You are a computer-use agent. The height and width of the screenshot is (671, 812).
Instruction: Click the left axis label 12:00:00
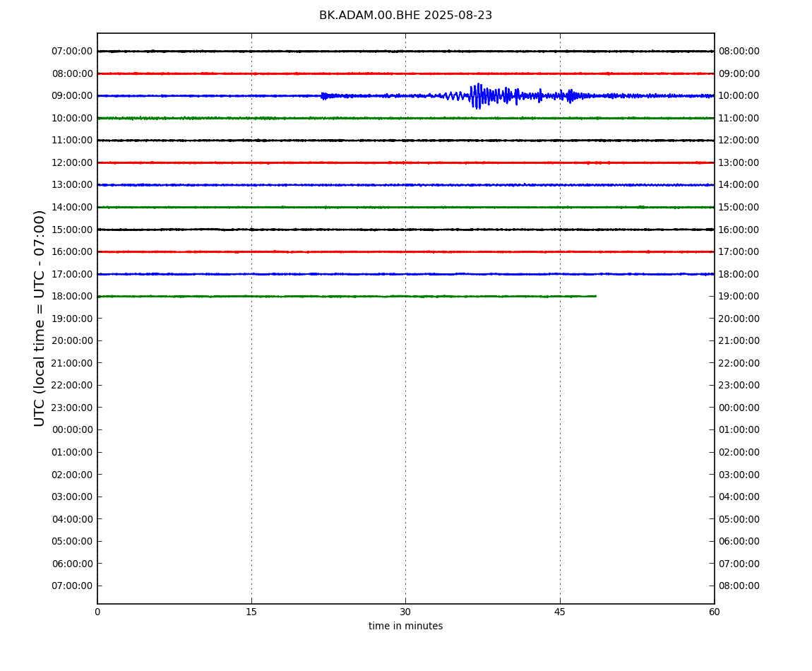72,162
